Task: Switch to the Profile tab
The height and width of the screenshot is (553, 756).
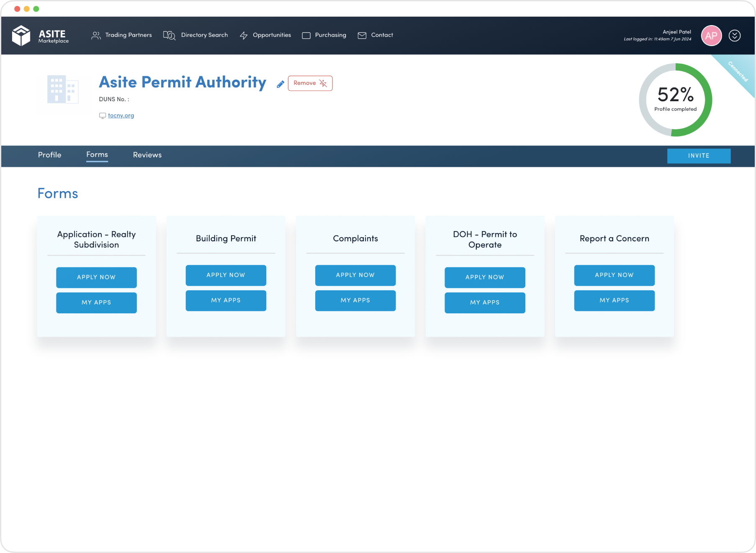Action: coord(49,155)
